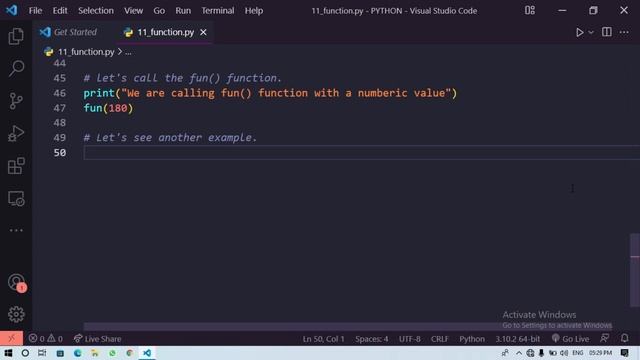
Task: Open the Source Control view
Action: click(x=16, y=101)
